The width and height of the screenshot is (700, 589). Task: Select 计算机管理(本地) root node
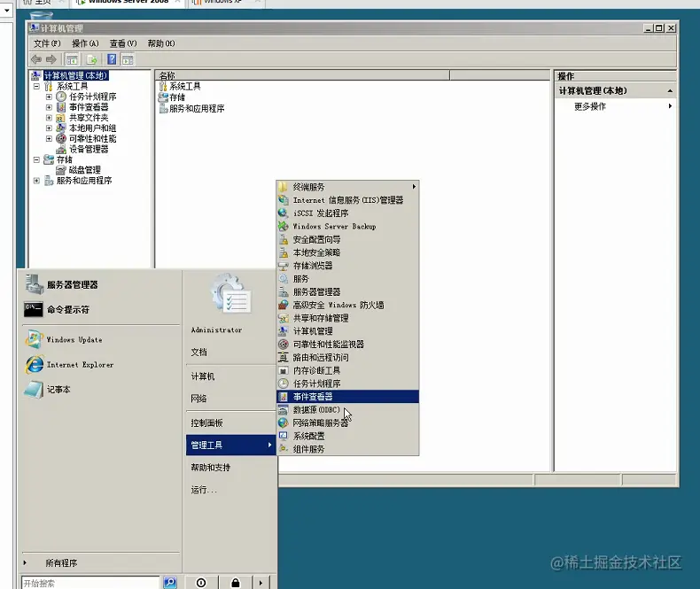click(x=75, y=75)
